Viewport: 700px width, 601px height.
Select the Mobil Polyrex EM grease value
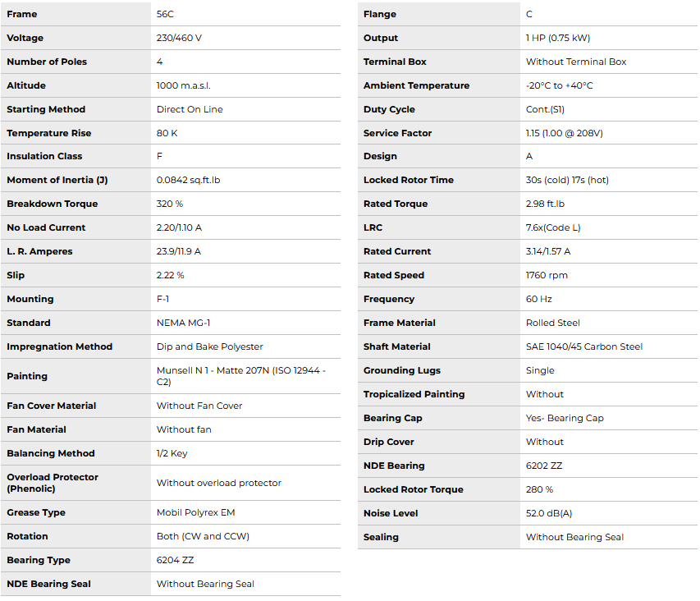click(195, 512)
